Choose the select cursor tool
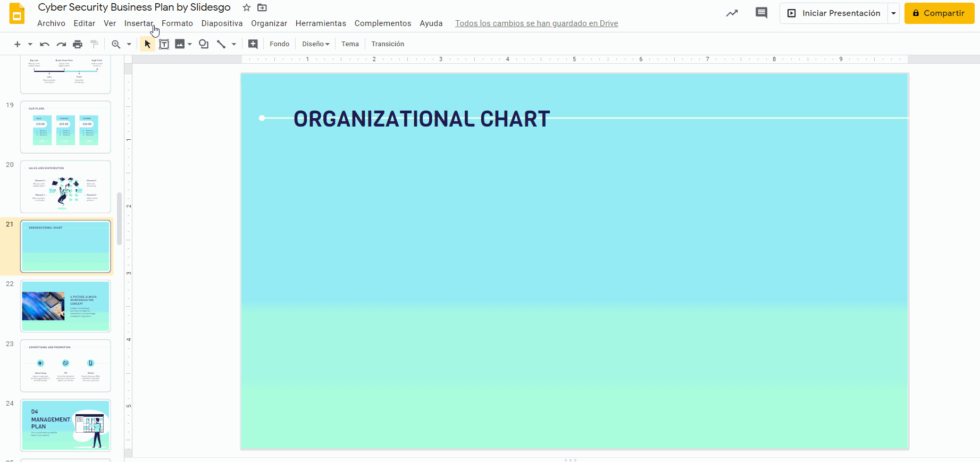Screen dimensions: 980x462 click(147, 44)
